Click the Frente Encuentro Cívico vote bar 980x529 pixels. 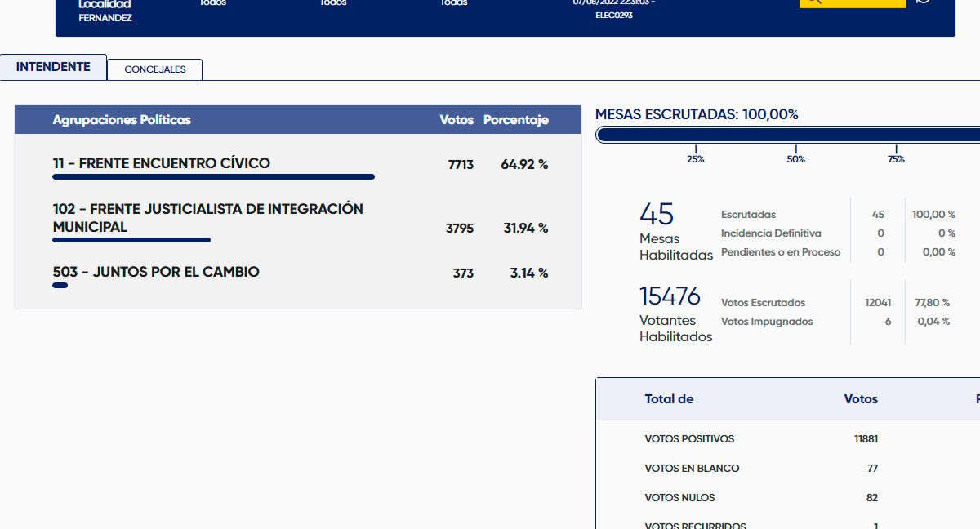[x=213, y=176]
